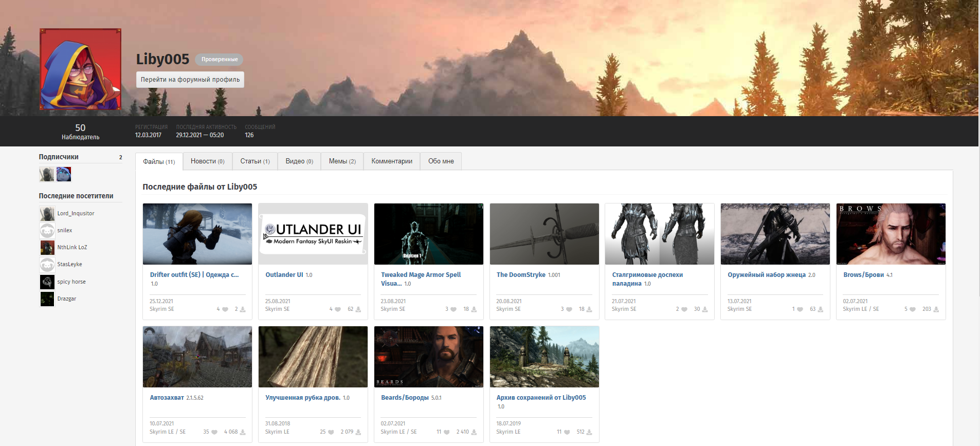Click NthLink LoZ's avatar in visitors list
Screen dimensions: 980x446
click(x=47, y=248)
